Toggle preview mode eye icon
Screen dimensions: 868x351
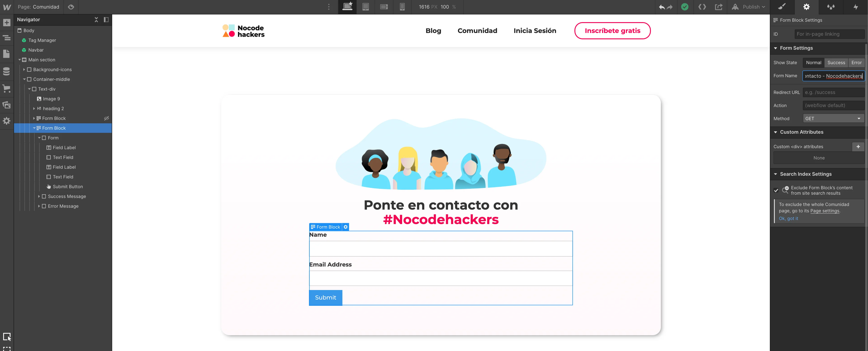click(x=71, y=7)
